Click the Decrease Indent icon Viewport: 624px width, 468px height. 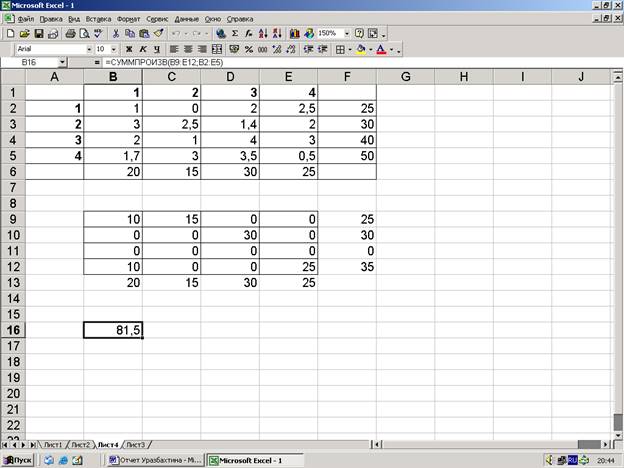pyautogui.click(x=308, y=49)
